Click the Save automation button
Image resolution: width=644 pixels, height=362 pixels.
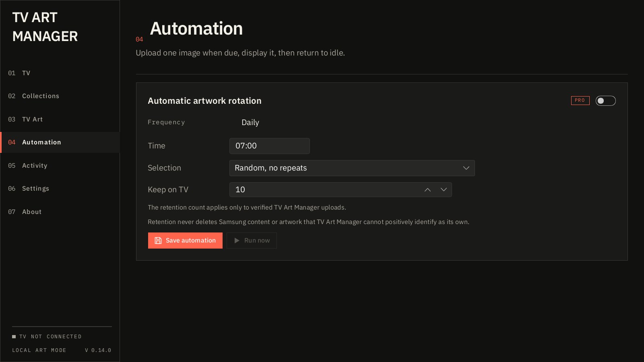pos(185,241)
